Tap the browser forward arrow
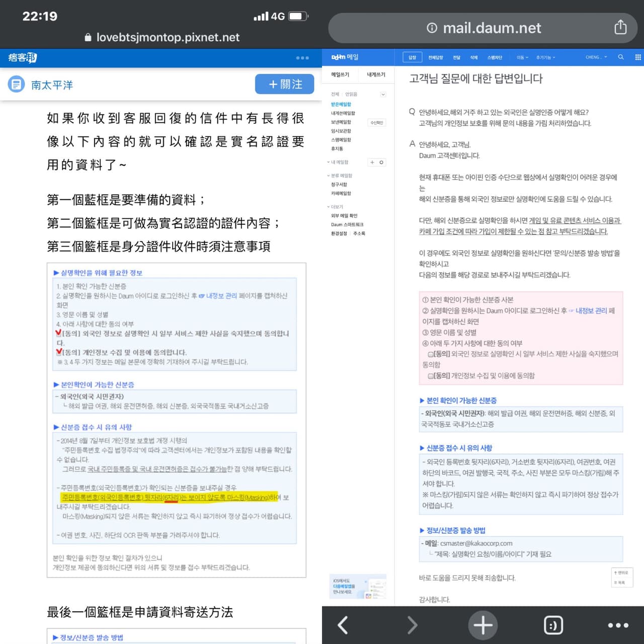Viewport: 644px width, 644px height. tap(413, 625)
